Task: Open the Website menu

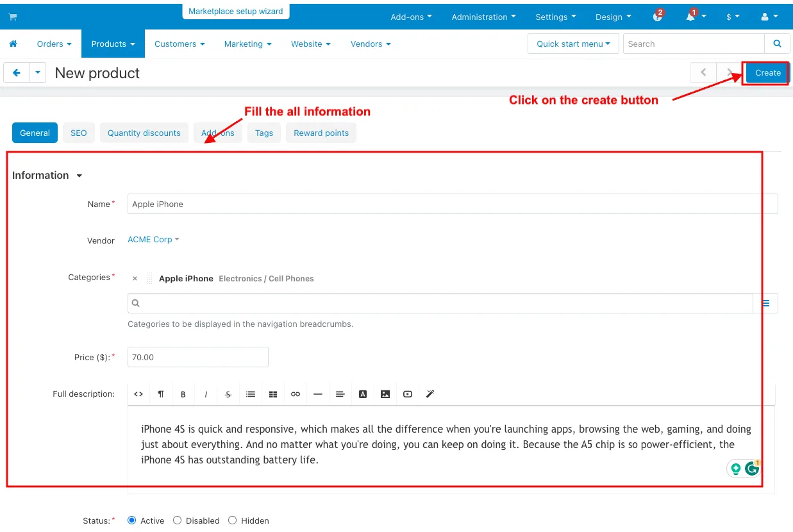Action: click(x=310, y=44)
